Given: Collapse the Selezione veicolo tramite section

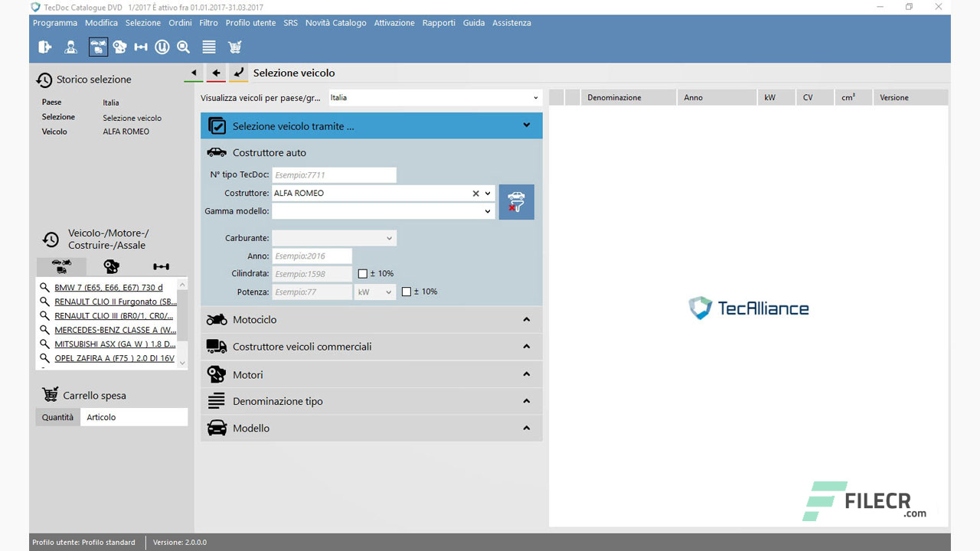Looking at the screenshot, I should click(x=526, y=126).
